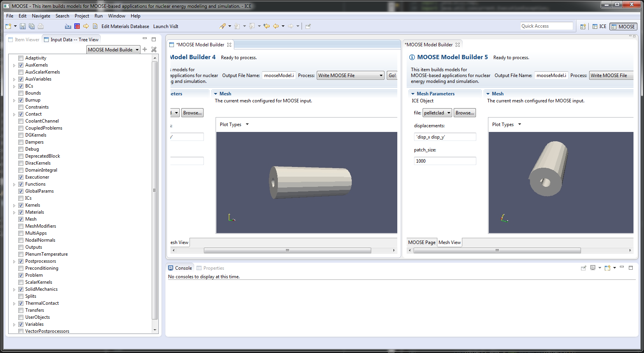Click the Next Annotation icon
This screenshot has width=644, height=353.
click(x=237, y=26)
